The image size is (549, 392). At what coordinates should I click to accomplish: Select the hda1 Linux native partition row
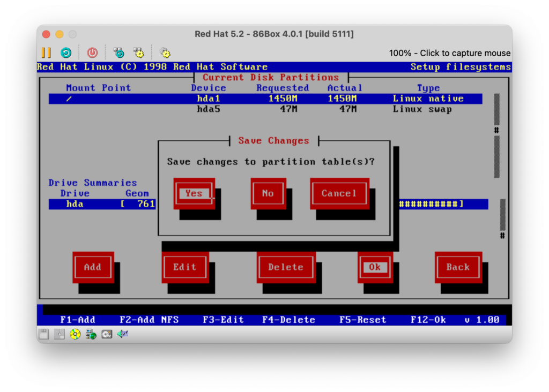pos(265,99)
